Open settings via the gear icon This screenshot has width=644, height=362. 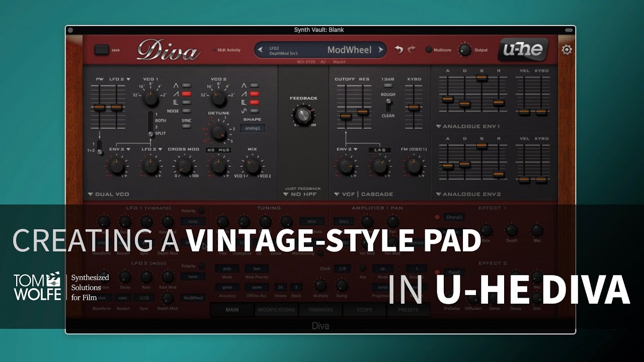567,50
